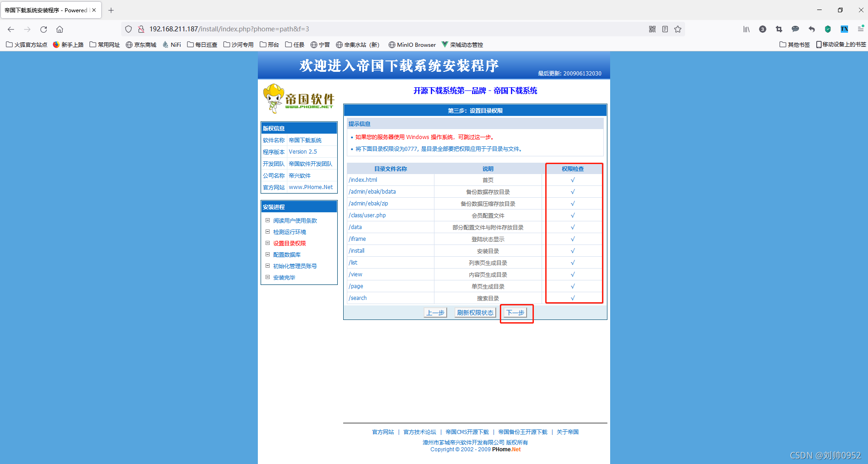This screenshot has width=868, height=464.
Task: Open the 官方网站 footer link
Action: coord(383,432)
